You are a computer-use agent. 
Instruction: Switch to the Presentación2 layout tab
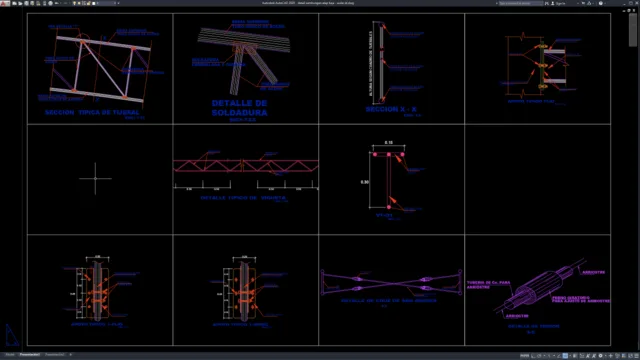click(55, 355)
